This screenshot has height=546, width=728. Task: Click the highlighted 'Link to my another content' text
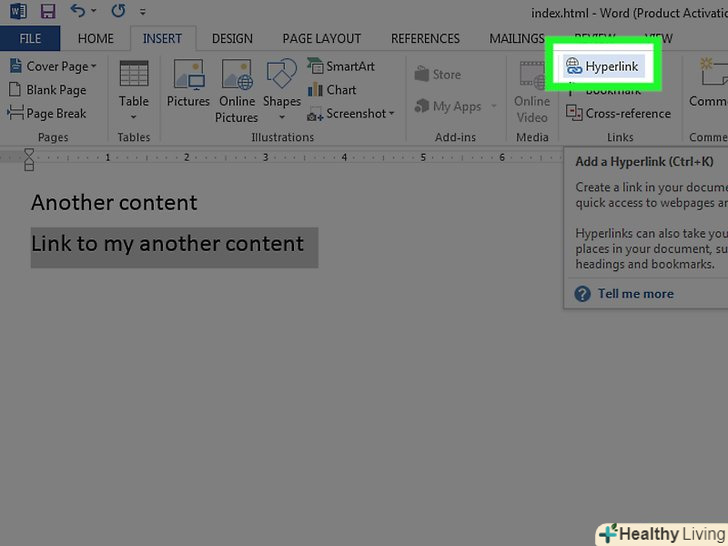click(x=168, y=244)
